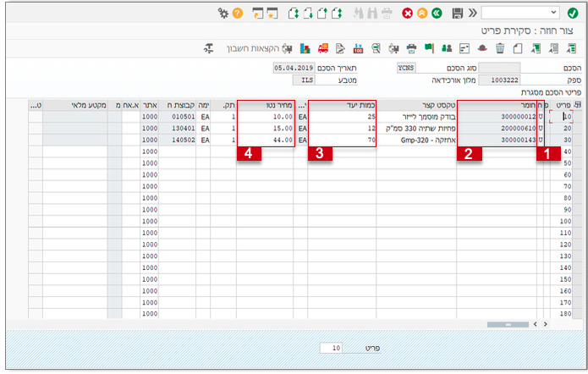Open the command field dropdown
This screenshot has width=588, height=374.
(x=553, y=13)
